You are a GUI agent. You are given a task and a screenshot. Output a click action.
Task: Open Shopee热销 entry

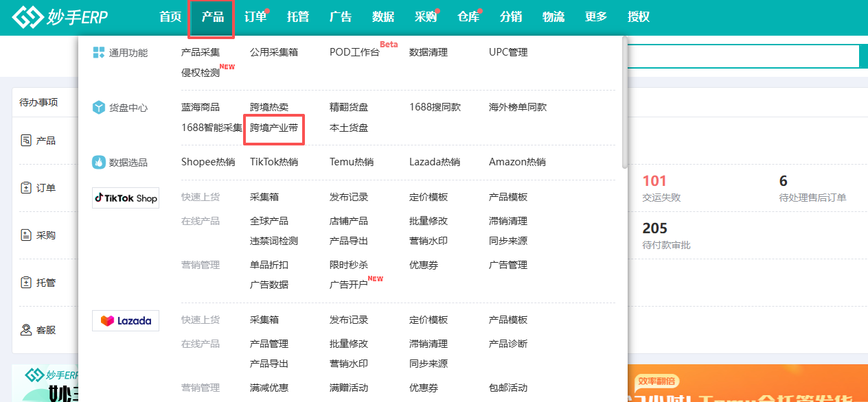coord(208,162)
